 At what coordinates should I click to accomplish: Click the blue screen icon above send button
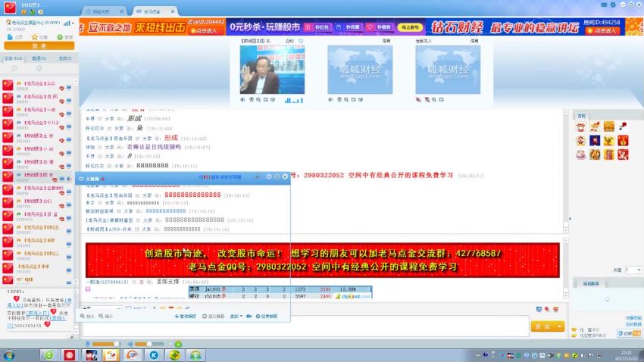539,309
